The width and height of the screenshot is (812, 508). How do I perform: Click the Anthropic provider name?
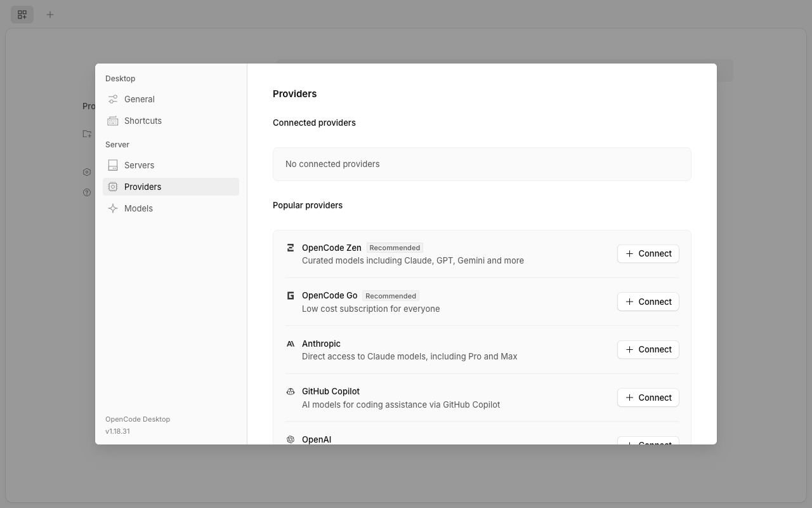pos(321,344)
